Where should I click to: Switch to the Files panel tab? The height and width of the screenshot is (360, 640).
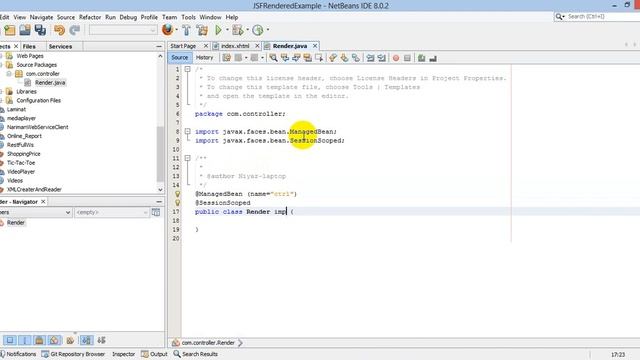tap(29, 47)
